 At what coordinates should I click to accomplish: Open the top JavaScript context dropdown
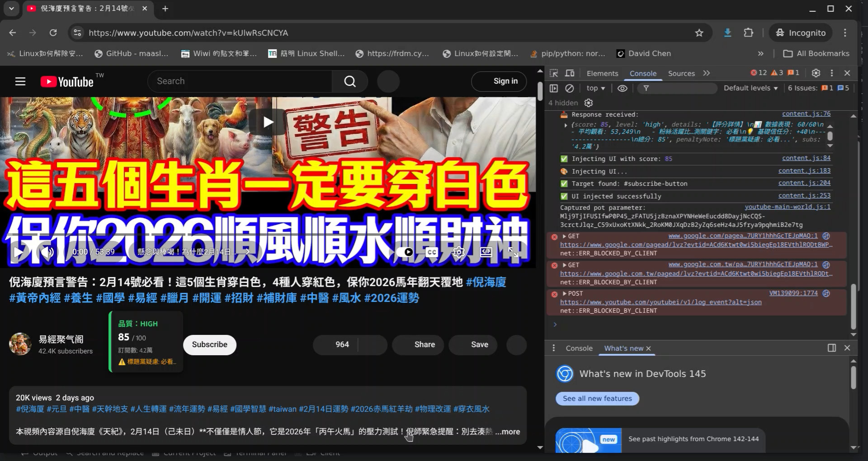tap(595, 88)
